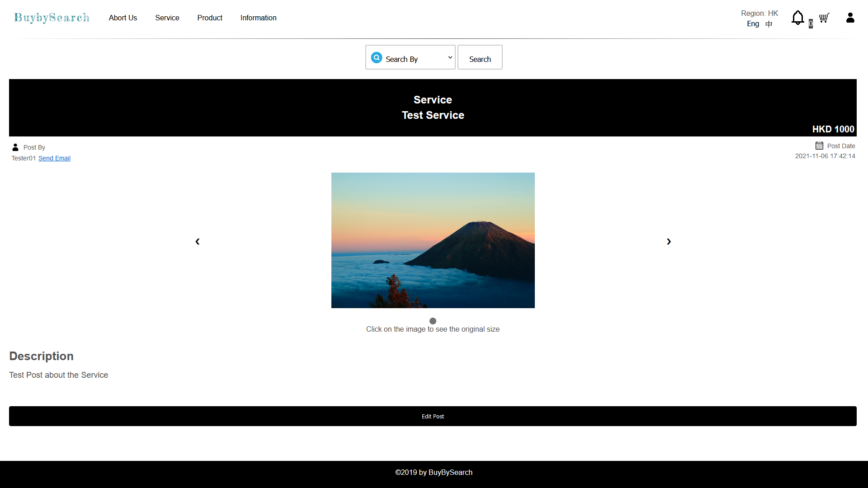Open the mountain image in original size
This screenshot has width=868, height=488.
(x=433, y=240)
